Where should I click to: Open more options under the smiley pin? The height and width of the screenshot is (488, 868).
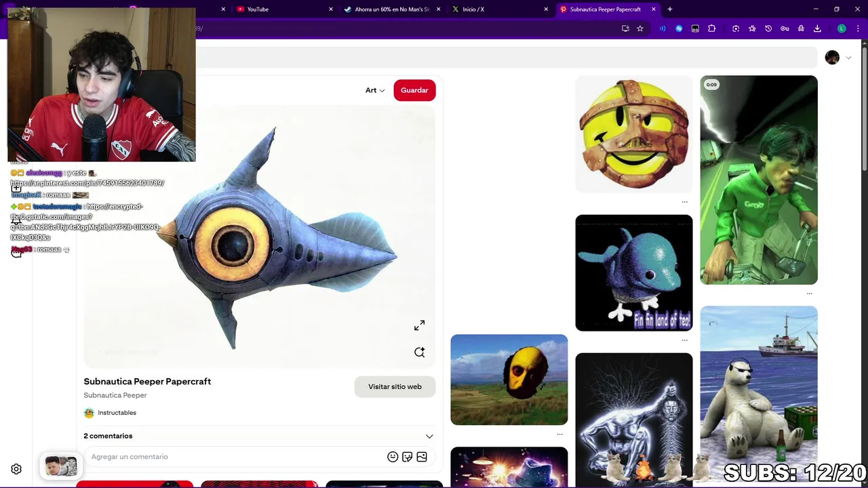(684, 201)
